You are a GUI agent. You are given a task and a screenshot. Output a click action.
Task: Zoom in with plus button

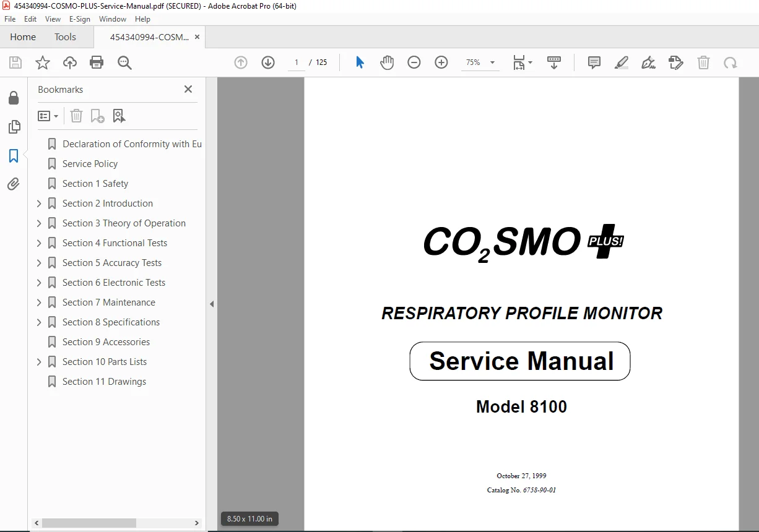click(441, 62)
